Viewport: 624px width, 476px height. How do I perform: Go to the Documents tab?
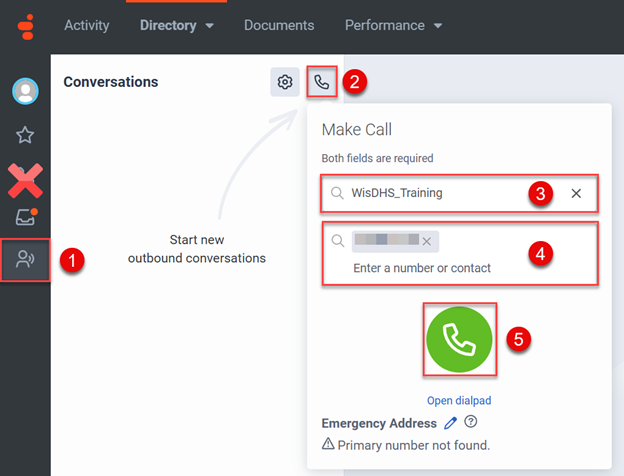pos(279,25)
